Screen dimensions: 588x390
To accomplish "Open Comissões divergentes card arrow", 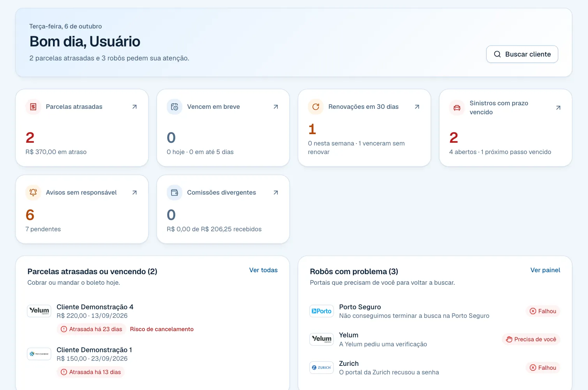I will point(276,193).
